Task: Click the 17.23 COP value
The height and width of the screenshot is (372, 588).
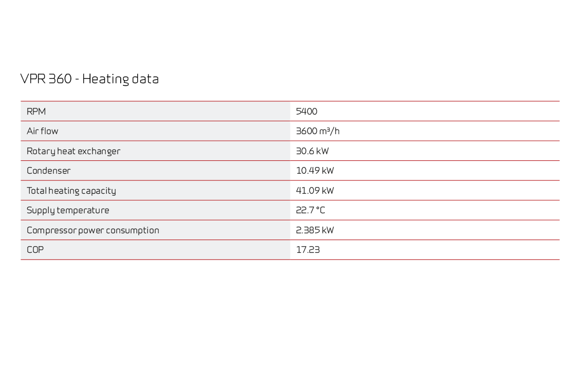Action: click(x=308, y=250)
